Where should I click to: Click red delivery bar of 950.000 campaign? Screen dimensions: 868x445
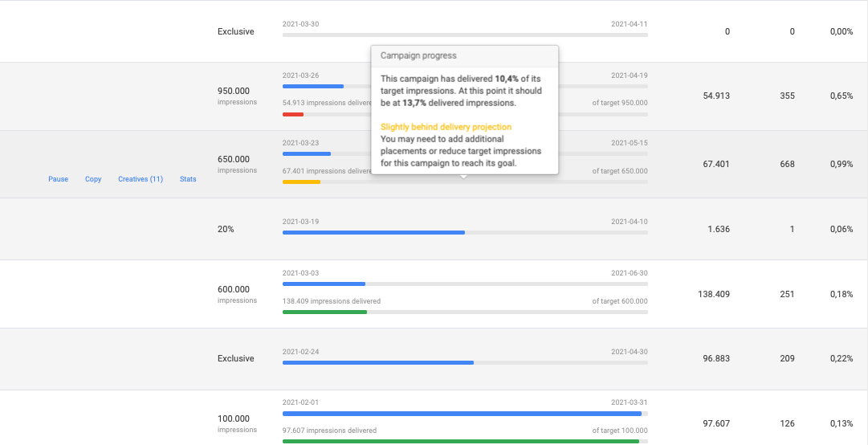[293, 114]
